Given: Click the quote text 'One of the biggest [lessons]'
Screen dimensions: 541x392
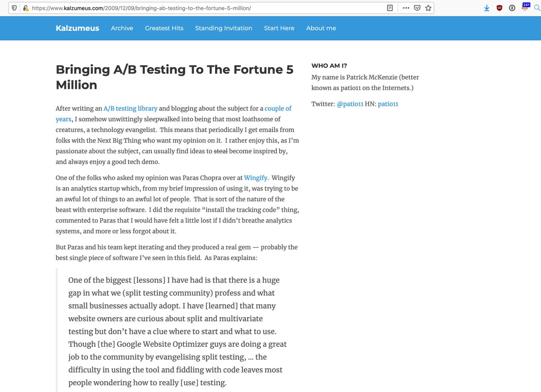Looking at the screenshot, I should pyautogui.click(x=117, y=280).
